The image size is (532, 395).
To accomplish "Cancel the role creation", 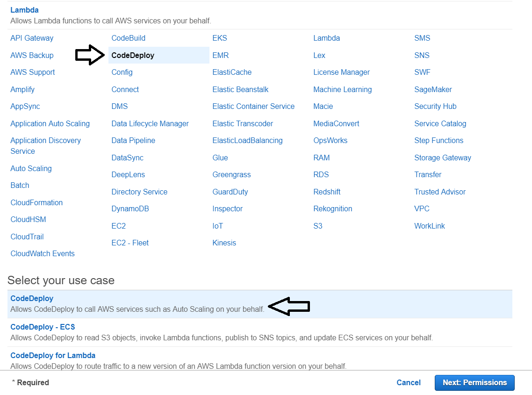I will tap(408, 382).
